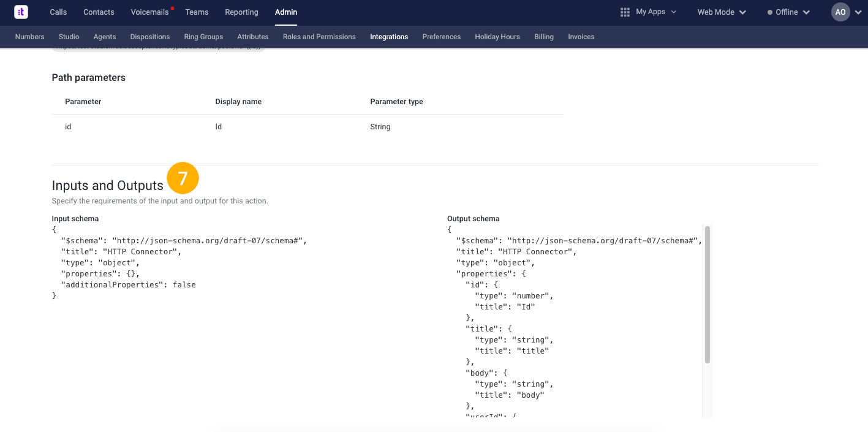Go to the Attributes section
This screenshot has width=868, height=432.
(253, 37)
